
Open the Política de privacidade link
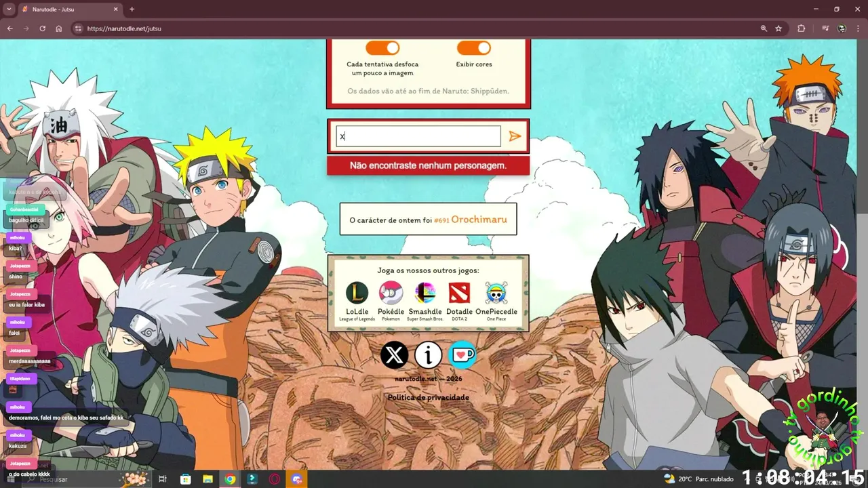click(428, 397)
